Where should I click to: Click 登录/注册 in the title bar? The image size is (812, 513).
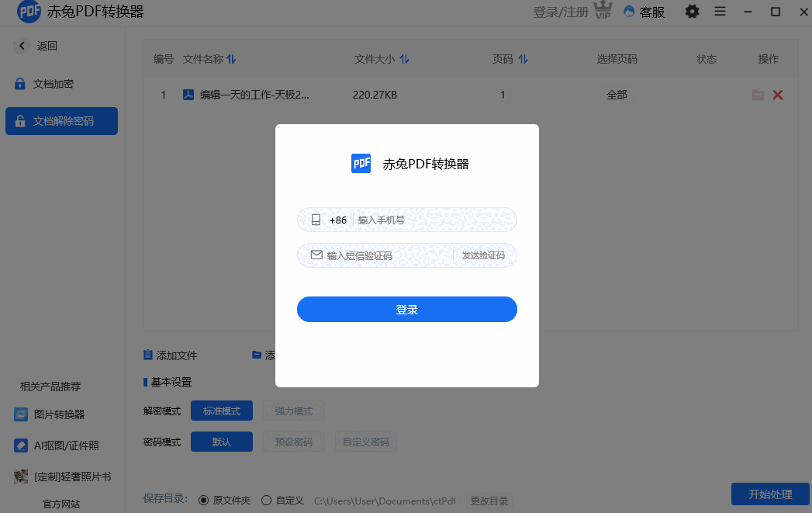coord(562,12)
